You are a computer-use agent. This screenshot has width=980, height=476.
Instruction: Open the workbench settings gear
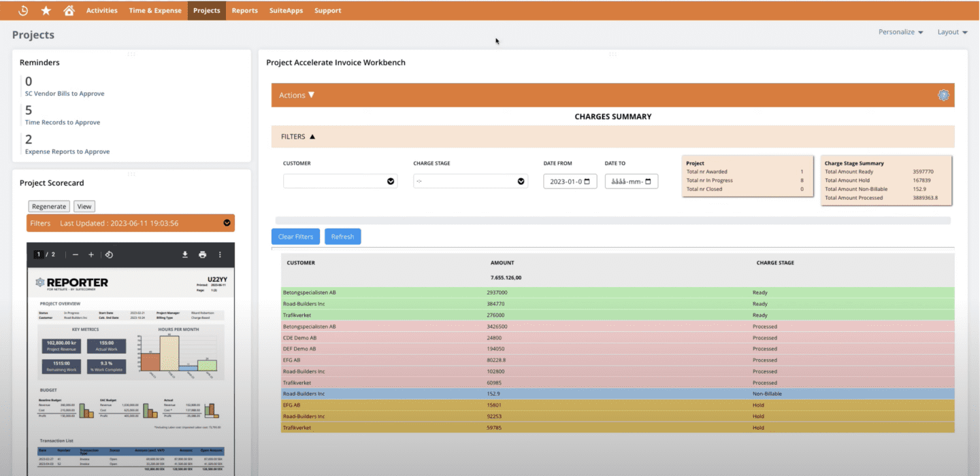(943, 95)
